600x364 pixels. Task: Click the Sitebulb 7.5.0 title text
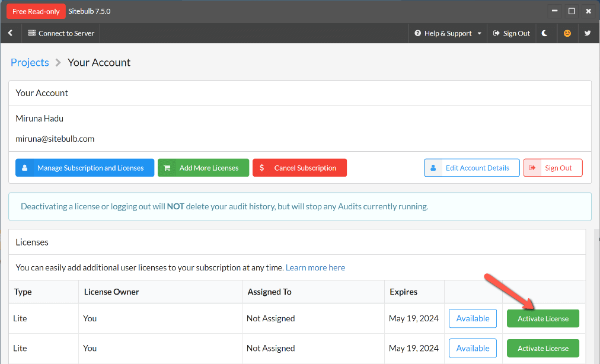coord(90,11)
